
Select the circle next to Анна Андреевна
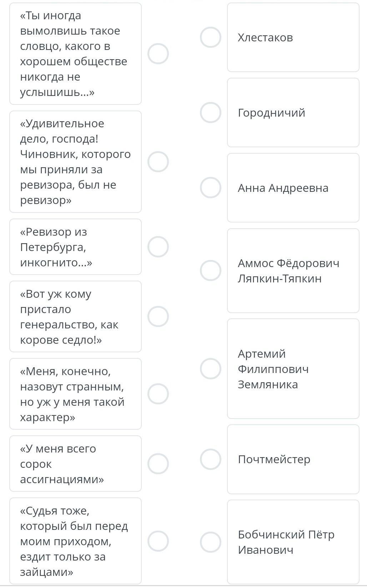[x=211, y=188]
